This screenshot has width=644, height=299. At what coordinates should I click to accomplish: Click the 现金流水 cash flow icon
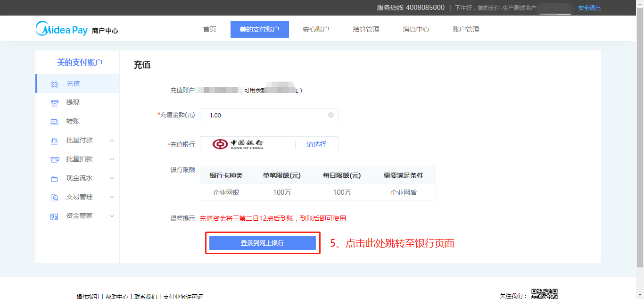click(55, 179)
